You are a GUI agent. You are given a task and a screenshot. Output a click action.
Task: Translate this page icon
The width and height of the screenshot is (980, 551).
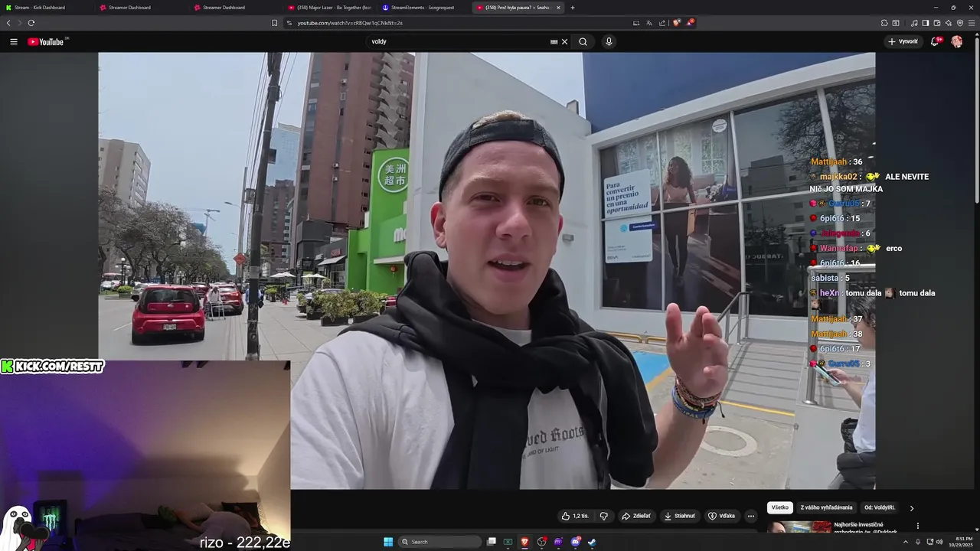649,23
